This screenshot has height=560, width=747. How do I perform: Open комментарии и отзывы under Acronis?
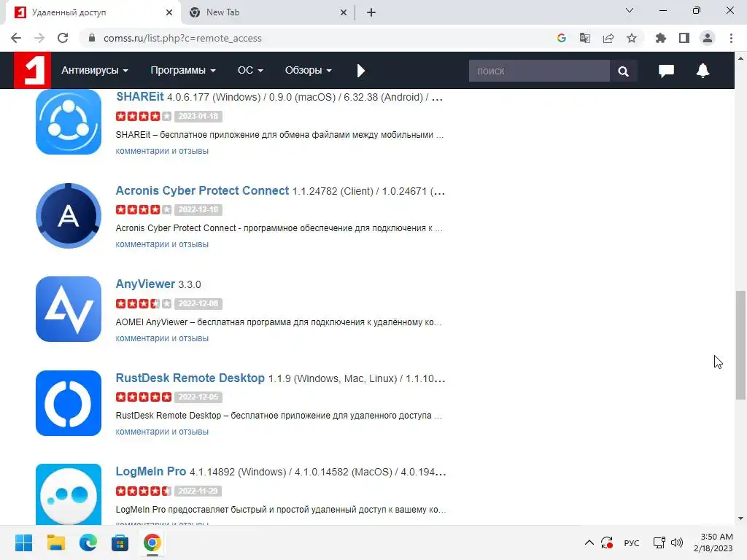tap(162, 244)
